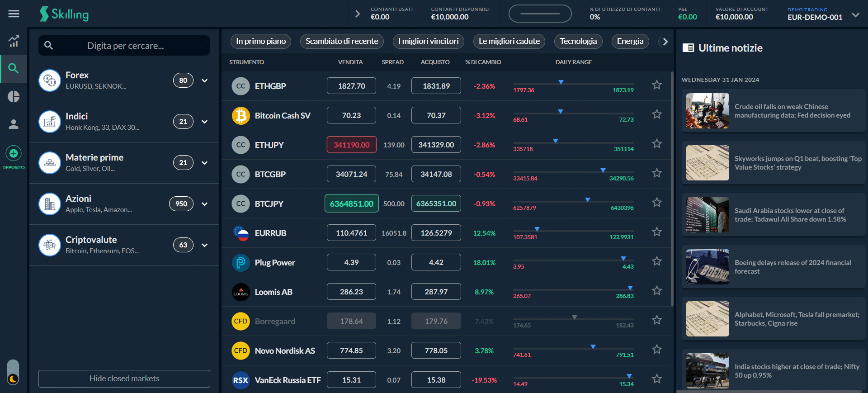The width and height of the screenshot is (868, 393).
Task: Favorite BTCJPY with the star
Action: click(x=657, y=202)
